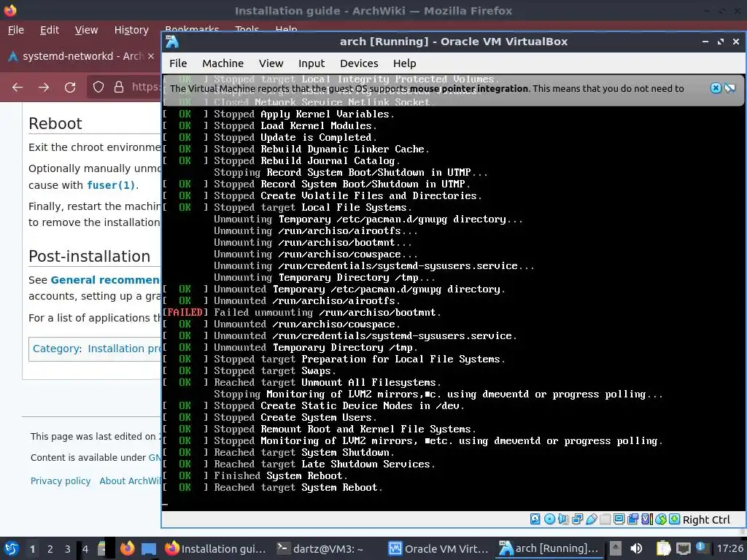Click the Reboot section heading

click(x=55, y=124)
